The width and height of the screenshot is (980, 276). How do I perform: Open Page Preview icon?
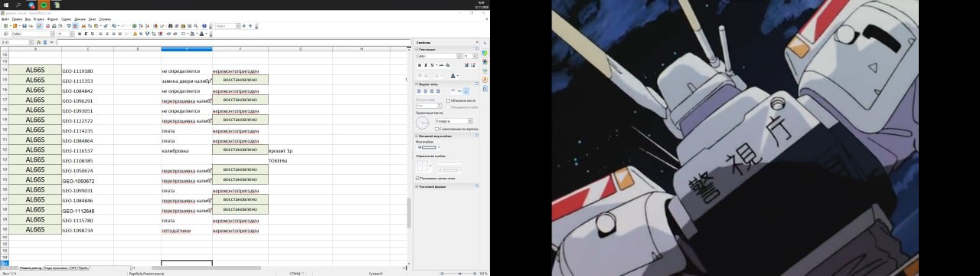[x=60, y=26]
